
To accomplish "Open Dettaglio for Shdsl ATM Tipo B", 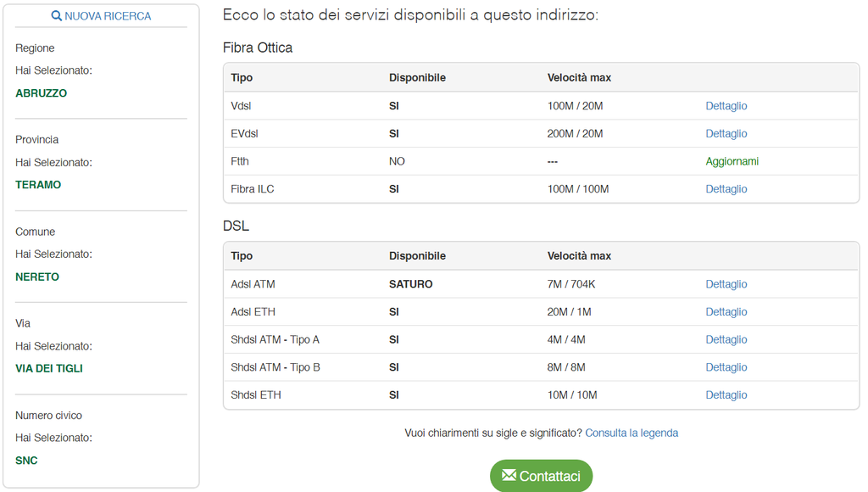I will coord(726,367).
